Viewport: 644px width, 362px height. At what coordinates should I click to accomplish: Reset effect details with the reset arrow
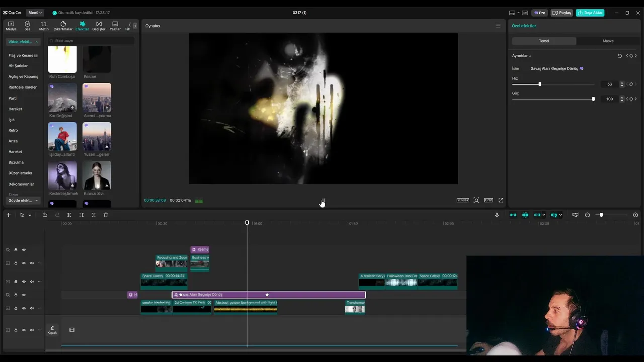(x=620, y=56)
